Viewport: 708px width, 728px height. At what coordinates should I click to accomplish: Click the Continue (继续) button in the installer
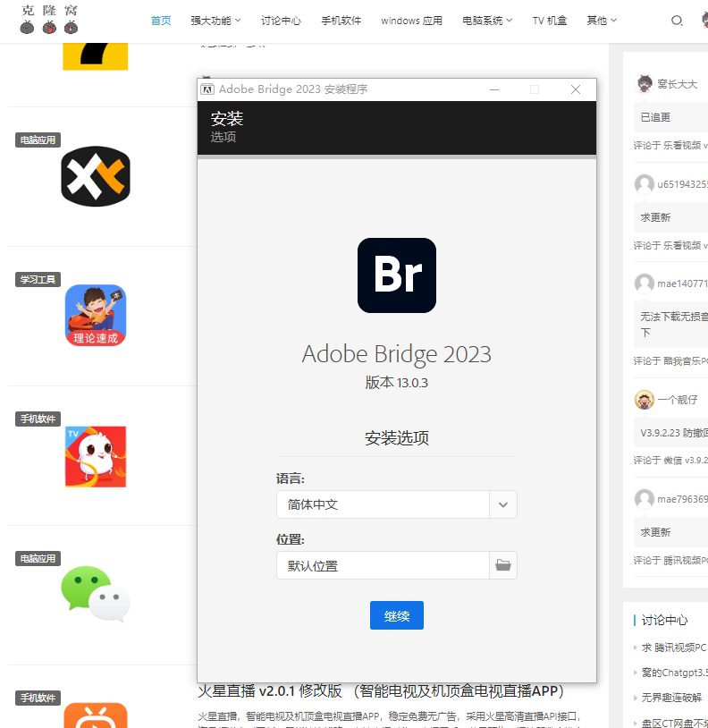pos(397,615)
